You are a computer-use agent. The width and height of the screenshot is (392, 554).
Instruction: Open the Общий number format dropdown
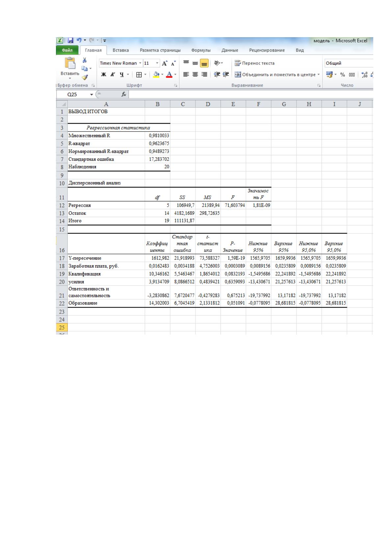click(x=349, y=63)
